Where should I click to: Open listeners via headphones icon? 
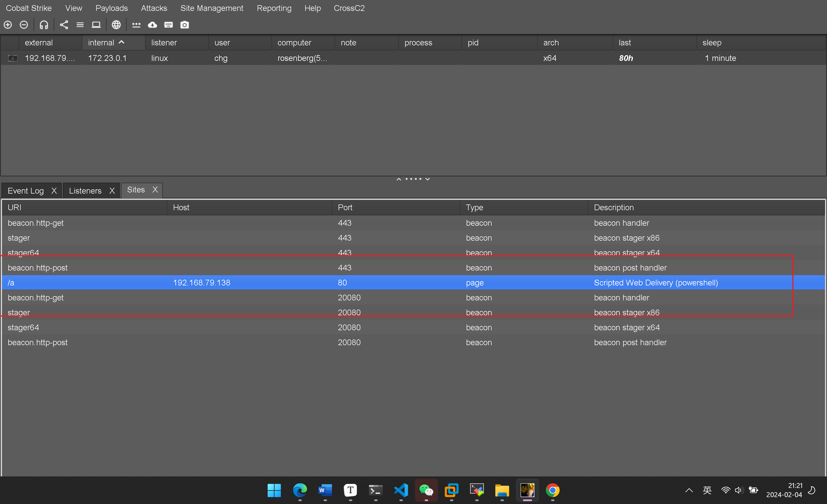click(44, 25)
